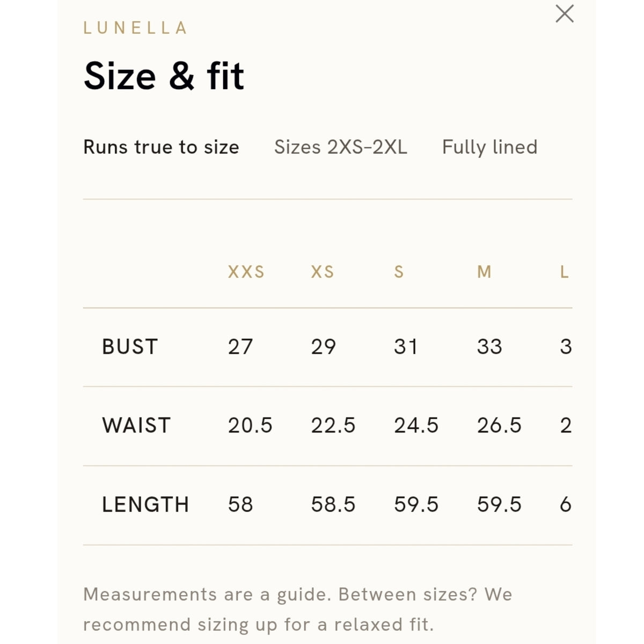
Task: Click the BUST row label
Action: click(130, 347)
